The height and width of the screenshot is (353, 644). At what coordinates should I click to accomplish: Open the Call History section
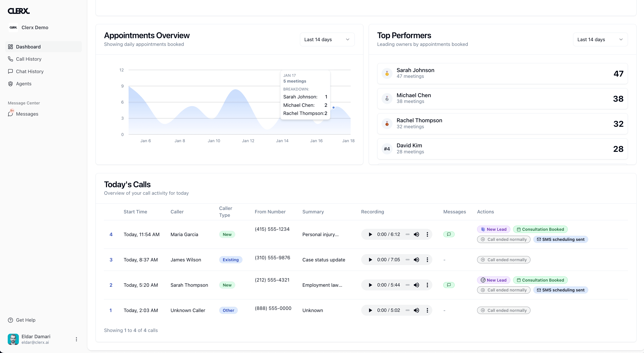(x=28, y=59)
